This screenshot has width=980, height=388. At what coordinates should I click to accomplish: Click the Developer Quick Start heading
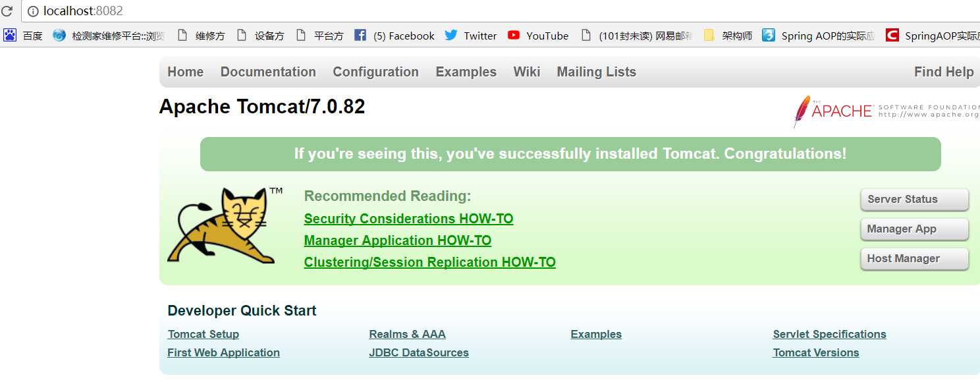242,311
